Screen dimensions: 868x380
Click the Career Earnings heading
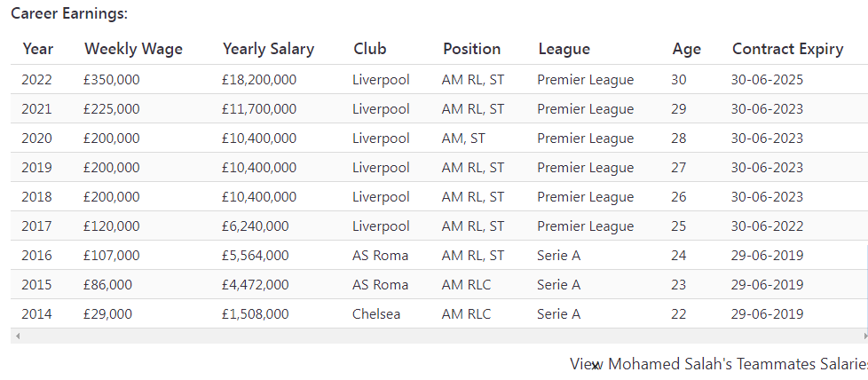pos(69,14)
